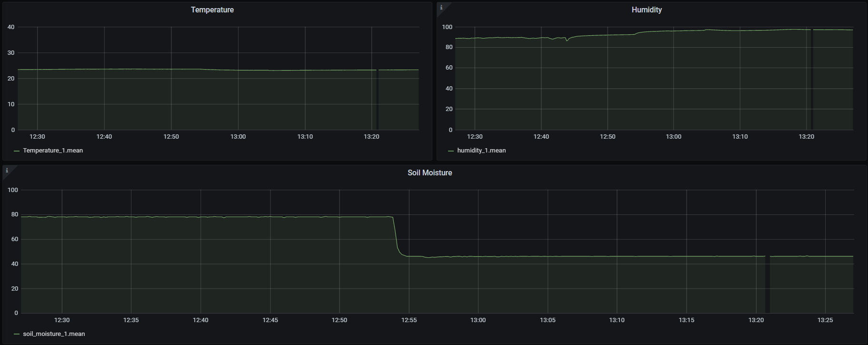
Task: Click the Temperature_1.mean legend color line
Action: tap(17, 151)
